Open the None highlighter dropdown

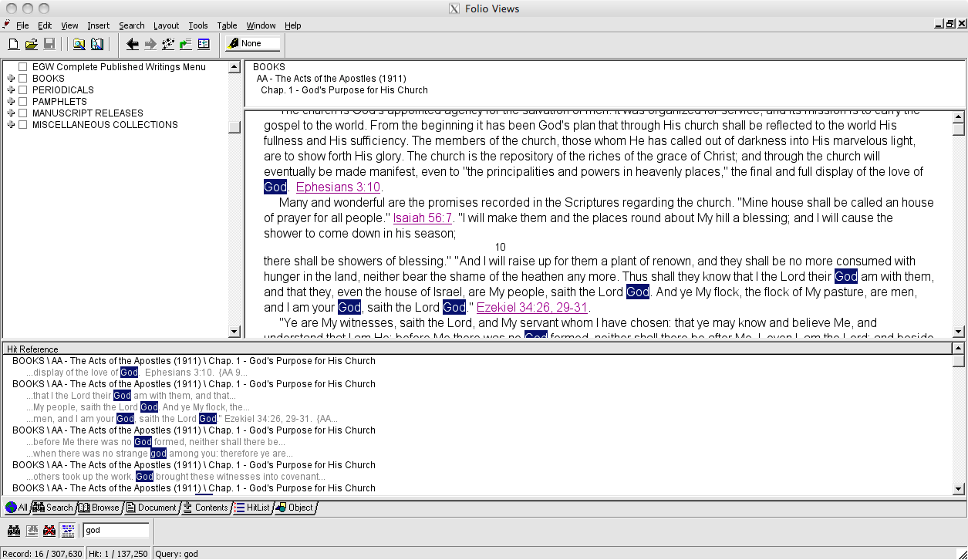(252, 44)
